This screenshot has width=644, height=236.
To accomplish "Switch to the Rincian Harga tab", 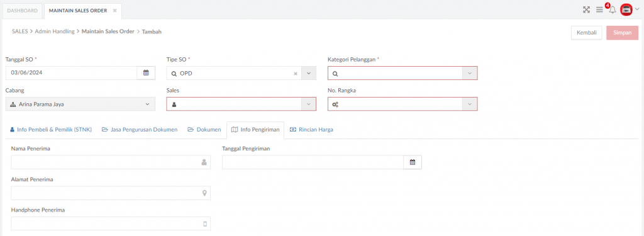I will coord(311,130).
